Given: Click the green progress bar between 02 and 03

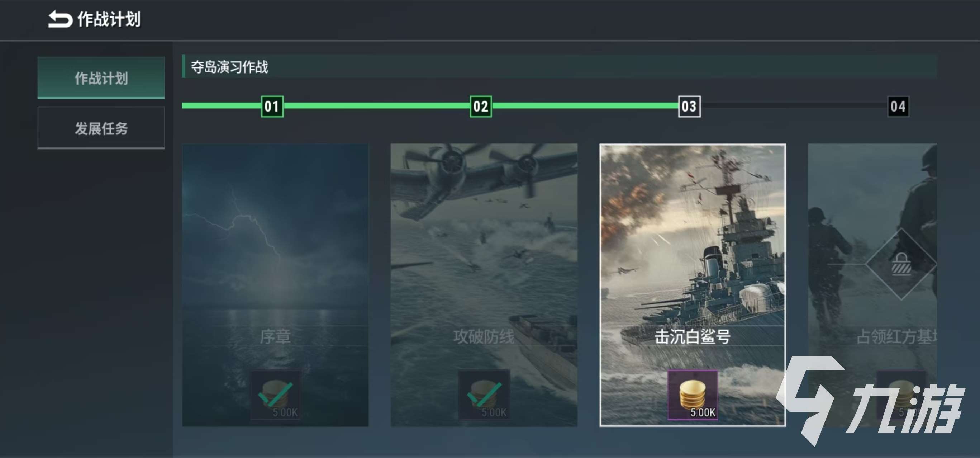Looking at the screenshot, I should (585, 105).
